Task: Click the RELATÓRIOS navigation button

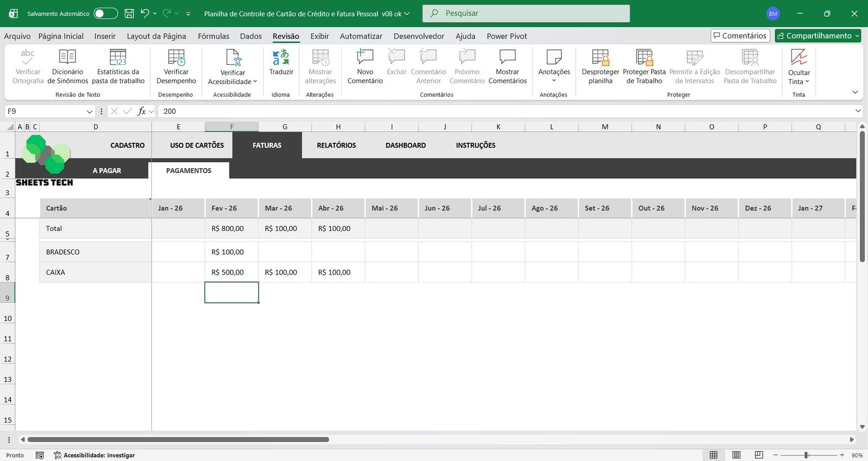Action: click(x=336, y=145)
